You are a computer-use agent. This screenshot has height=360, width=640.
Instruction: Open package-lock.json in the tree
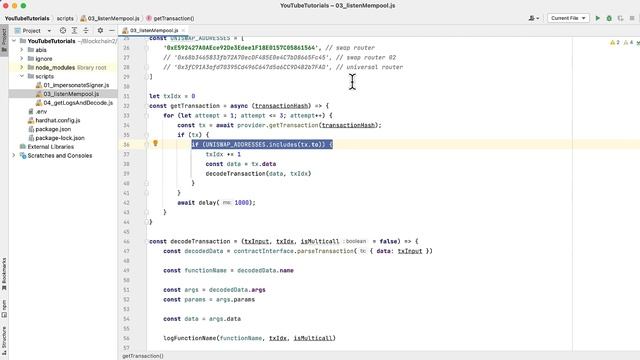click(60, 138)
